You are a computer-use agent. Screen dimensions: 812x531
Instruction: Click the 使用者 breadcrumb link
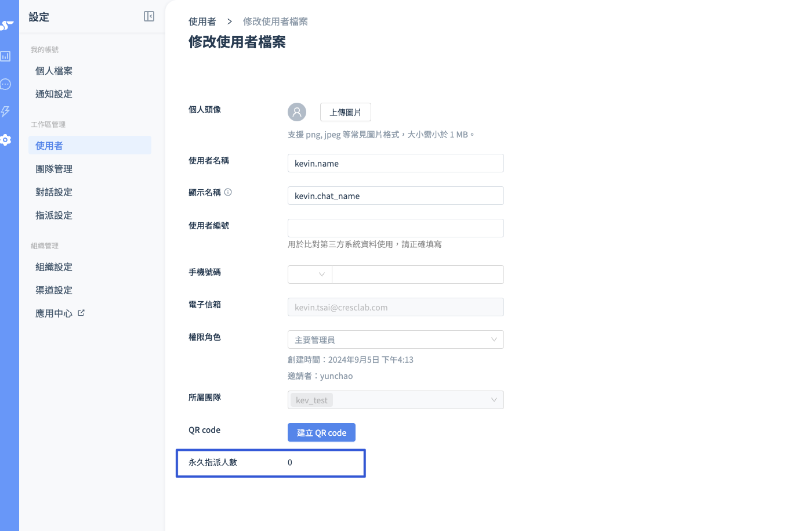202,21
